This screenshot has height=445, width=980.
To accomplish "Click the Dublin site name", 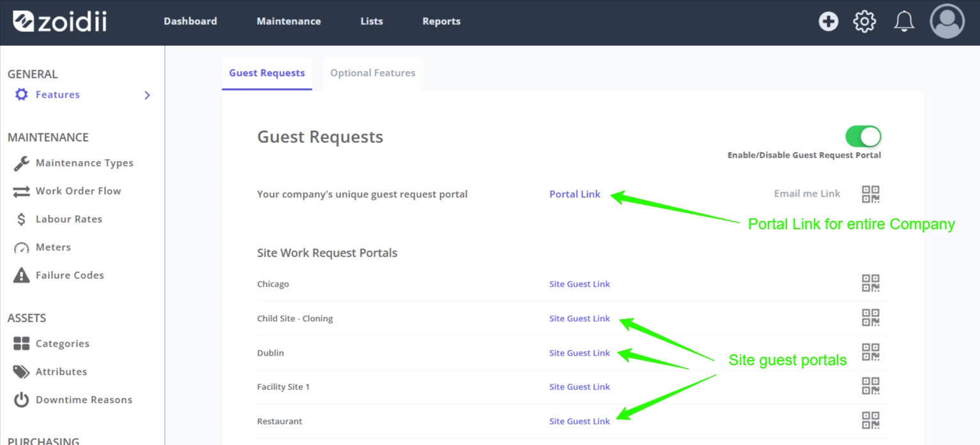I will (x=270, y=353).
